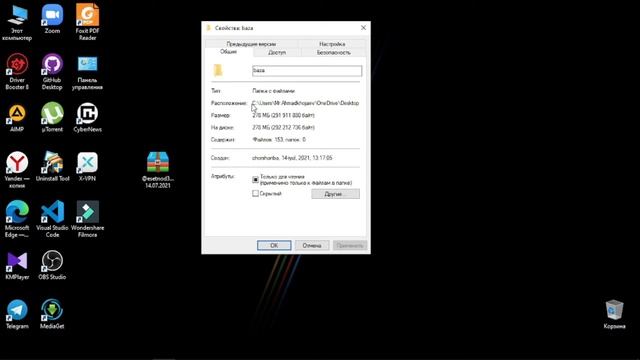The height and width of the screenshot is (360, 640).
Task: Open the Control Panel desktop icon
Action: pos(87,73)
